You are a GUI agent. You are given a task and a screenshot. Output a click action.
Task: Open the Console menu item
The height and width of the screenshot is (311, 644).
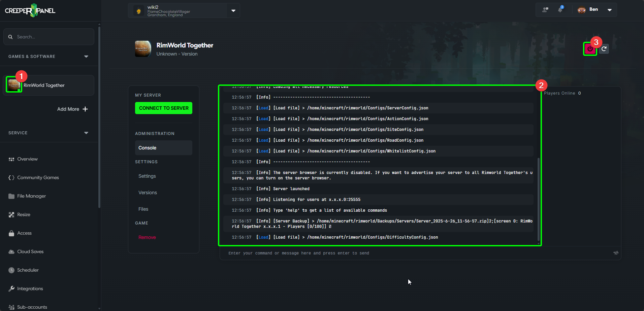164,148
